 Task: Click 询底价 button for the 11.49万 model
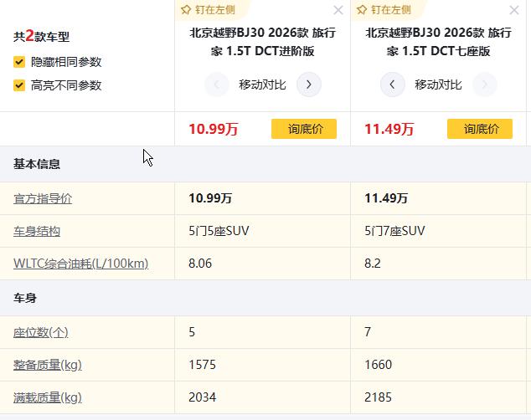tap(479, 129)
